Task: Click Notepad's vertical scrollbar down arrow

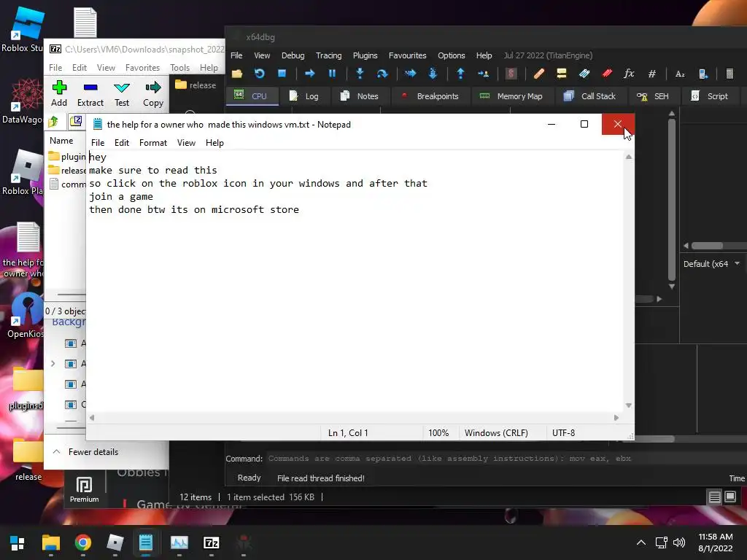Action: (628, 405)
